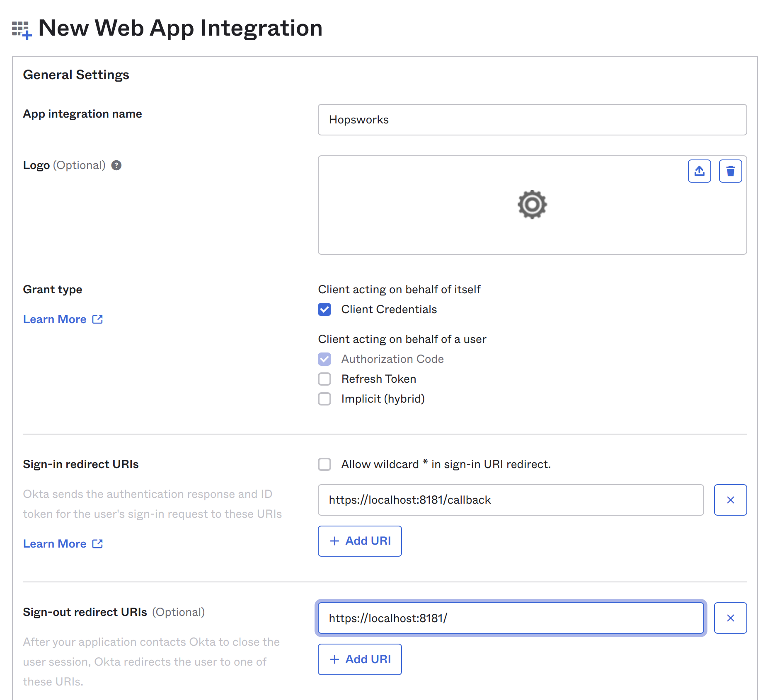Click the external link icon beside Grant type Learn More
The width and height of the screenshot is (770, 700).
pyautogui.click(x=97, y=319)
